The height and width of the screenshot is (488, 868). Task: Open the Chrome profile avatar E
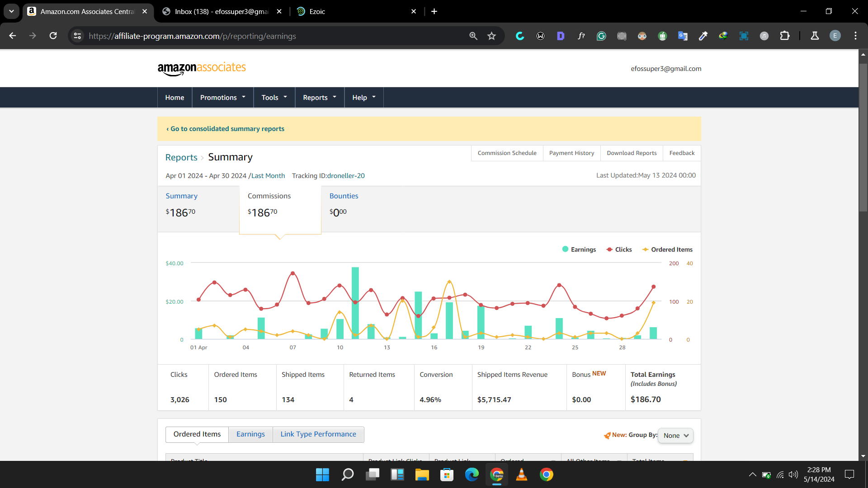click(835, 36)
